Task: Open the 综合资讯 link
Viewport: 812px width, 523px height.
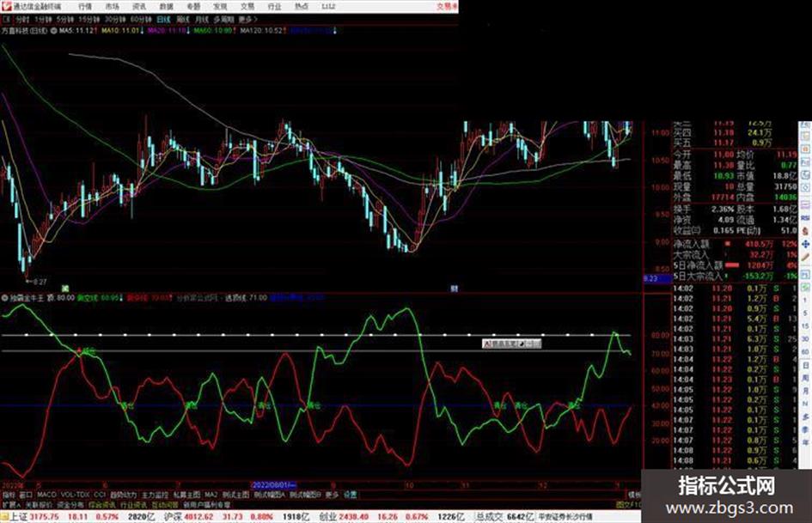Action: coord(102,504)
